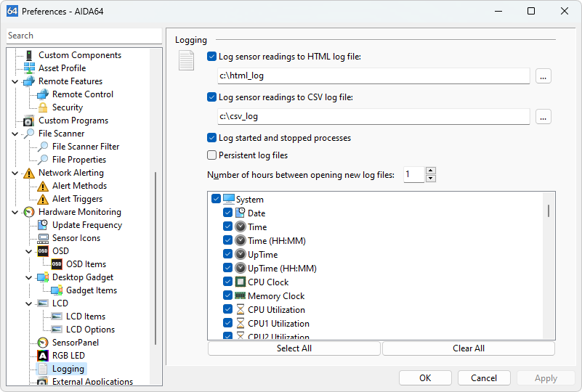Click the Clear All button

(x=468, y=348)
